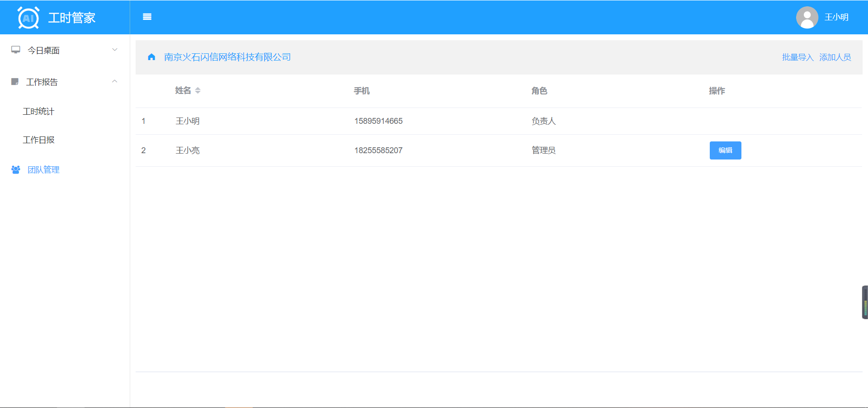Click the 团队管理 people icon
Viewport: 868px width, 408px height.
(x=16, y=170)
